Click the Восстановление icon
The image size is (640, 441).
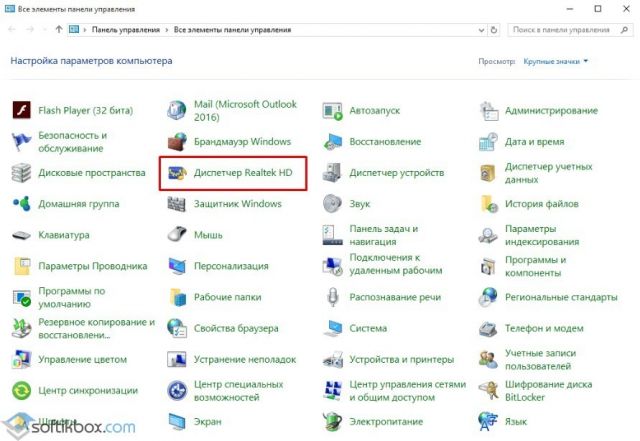pos(332,142)
